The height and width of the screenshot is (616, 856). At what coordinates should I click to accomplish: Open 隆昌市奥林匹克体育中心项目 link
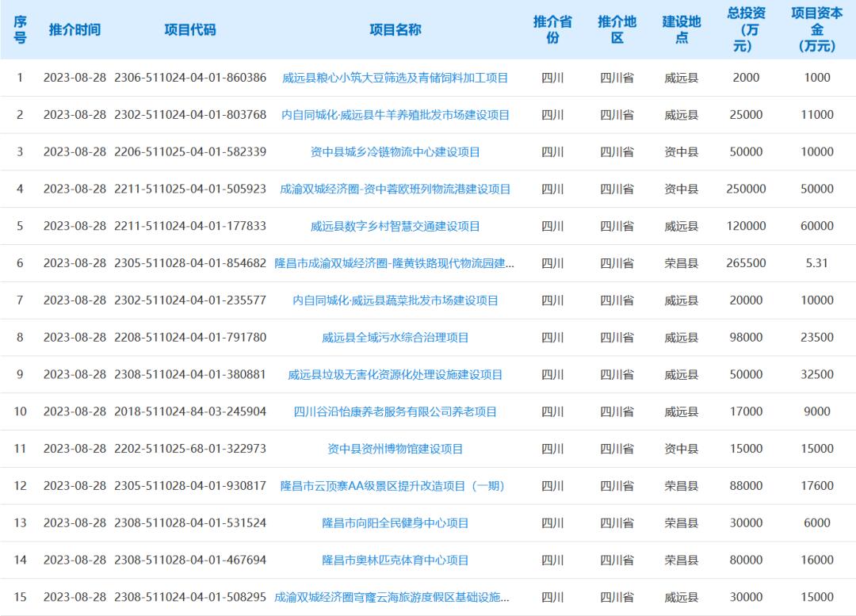coord(396,559)
